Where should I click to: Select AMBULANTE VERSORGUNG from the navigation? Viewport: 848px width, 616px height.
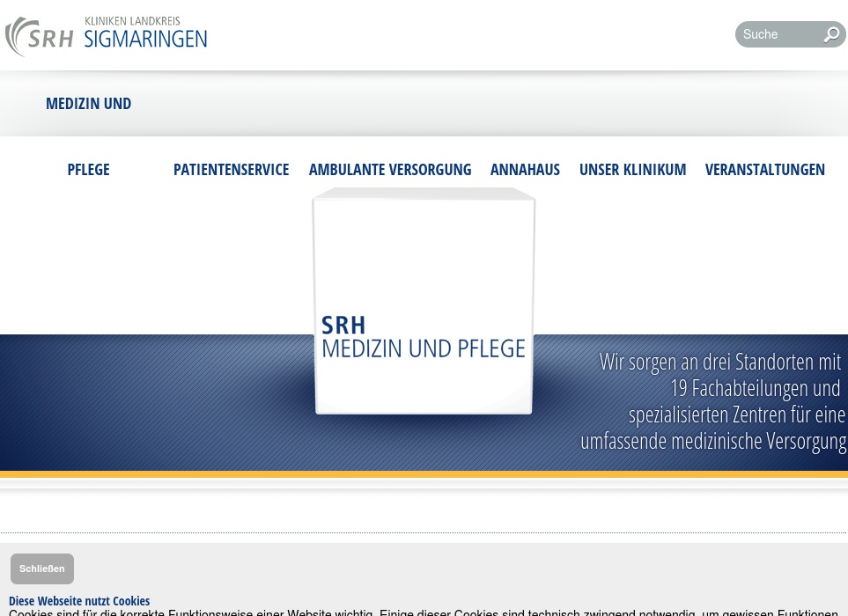click(x=390, y=169)
